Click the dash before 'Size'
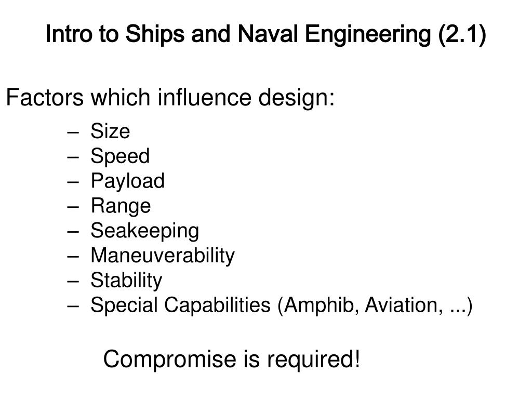 point(73,132)
